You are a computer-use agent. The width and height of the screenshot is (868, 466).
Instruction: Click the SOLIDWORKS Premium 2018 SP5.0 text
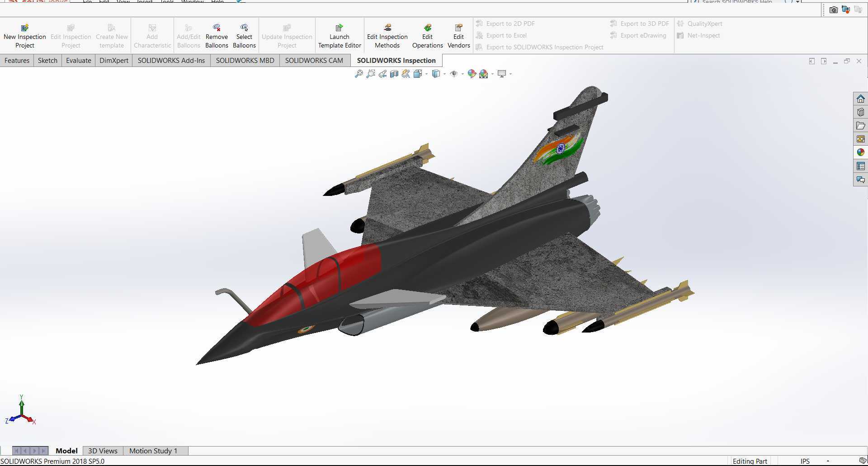(x=52, y=461)
